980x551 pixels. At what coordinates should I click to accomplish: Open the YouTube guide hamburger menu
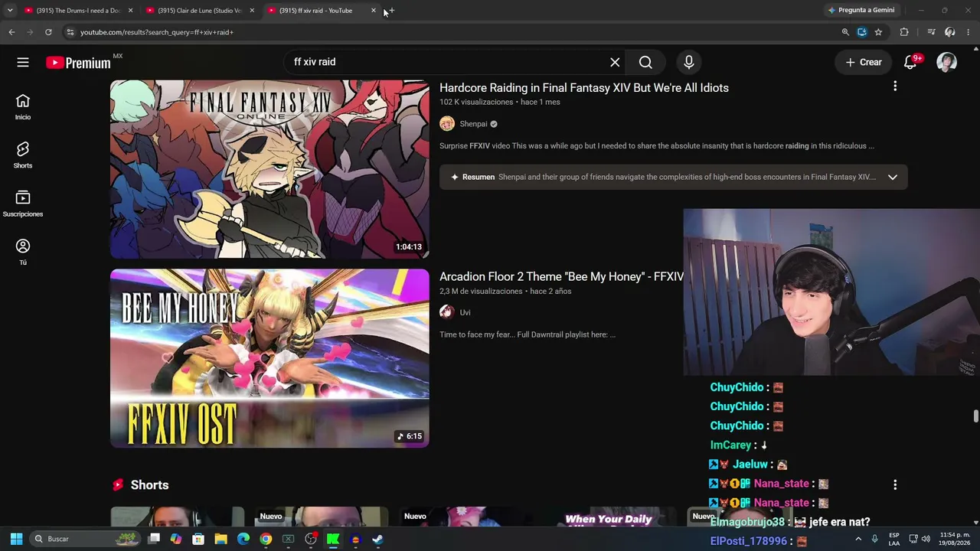pos(23,62)
